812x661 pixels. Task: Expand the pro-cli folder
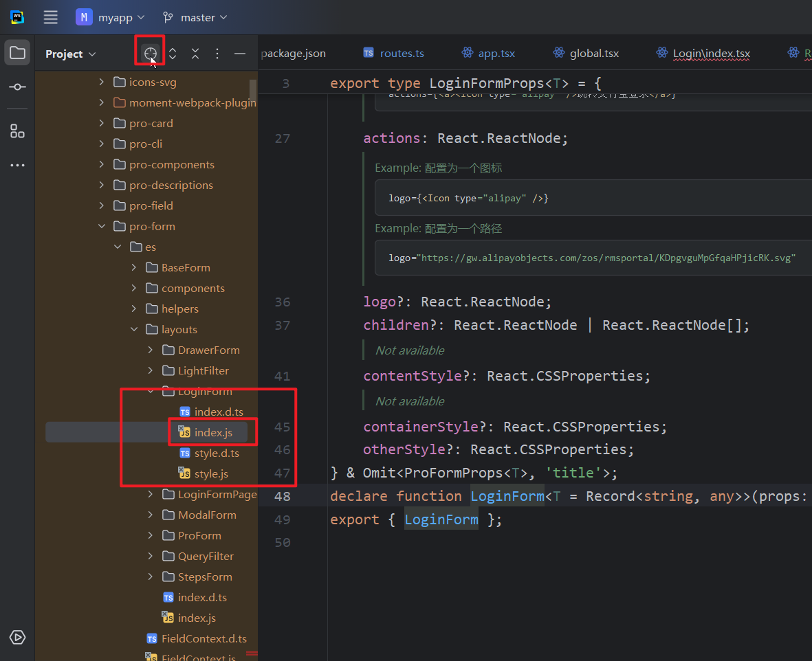point(102,144)
